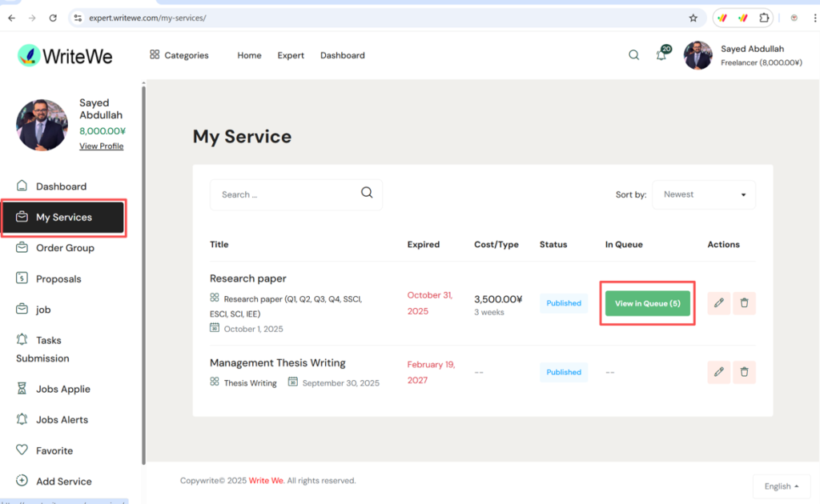Click edit pencil for Research paper service
The image size is (820, 504).
coord(719,303)
